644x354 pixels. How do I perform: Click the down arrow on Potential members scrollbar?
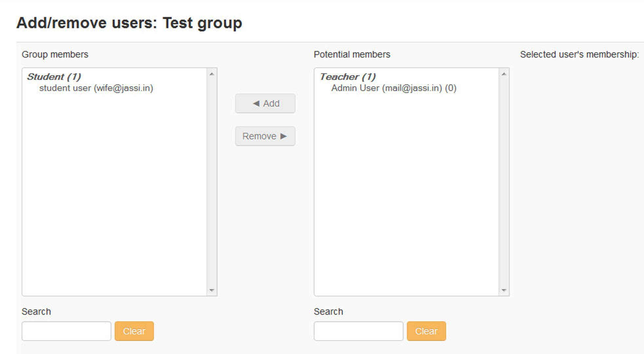click(503, 290)
